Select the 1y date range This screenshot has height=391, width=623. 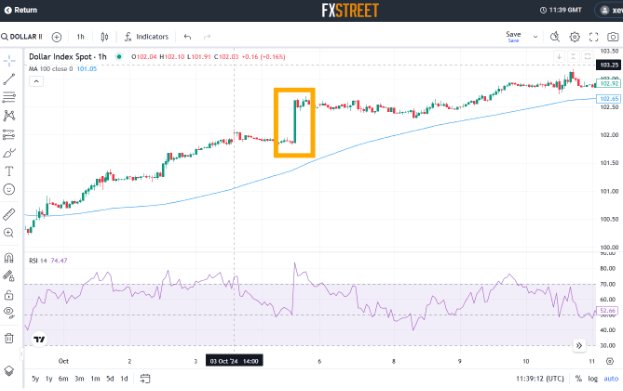pos(49,379)
